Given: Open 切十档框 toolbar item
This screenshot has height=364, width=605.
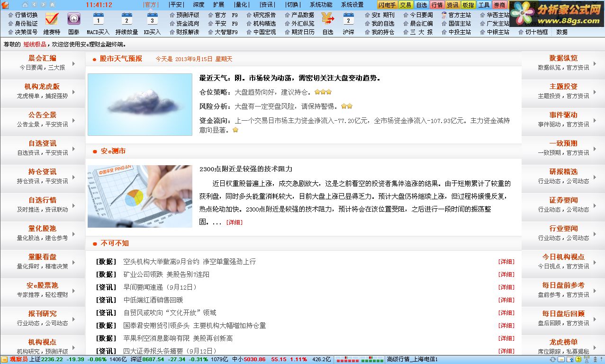Looking at the screenshot, I should click(533, 32).
